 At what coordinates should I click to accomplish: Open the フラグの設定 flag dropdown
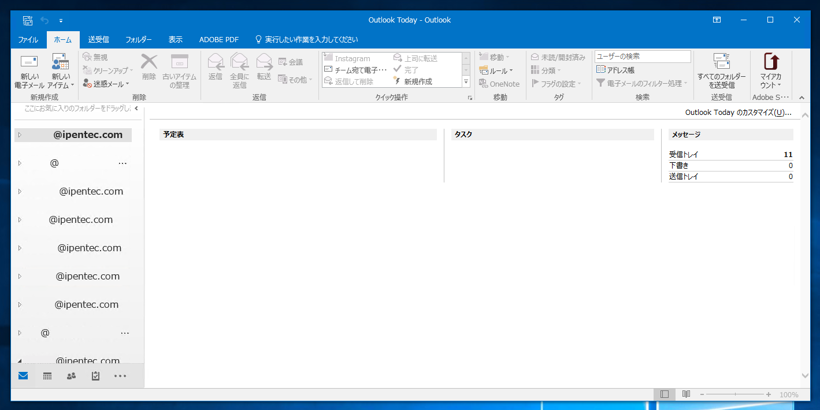pos(556,84)
